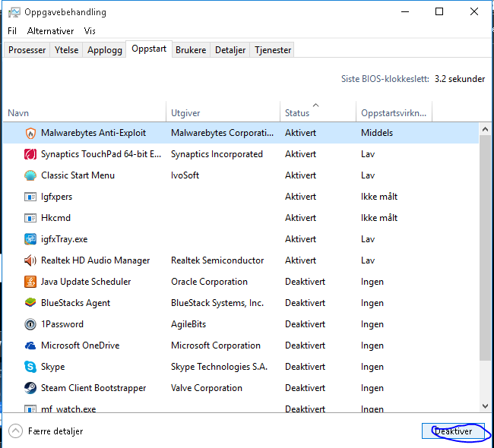The height and width of the screenshot is (448, 494).
Task: Select the Classic Start Menu entry
Action: click(78, 175)
